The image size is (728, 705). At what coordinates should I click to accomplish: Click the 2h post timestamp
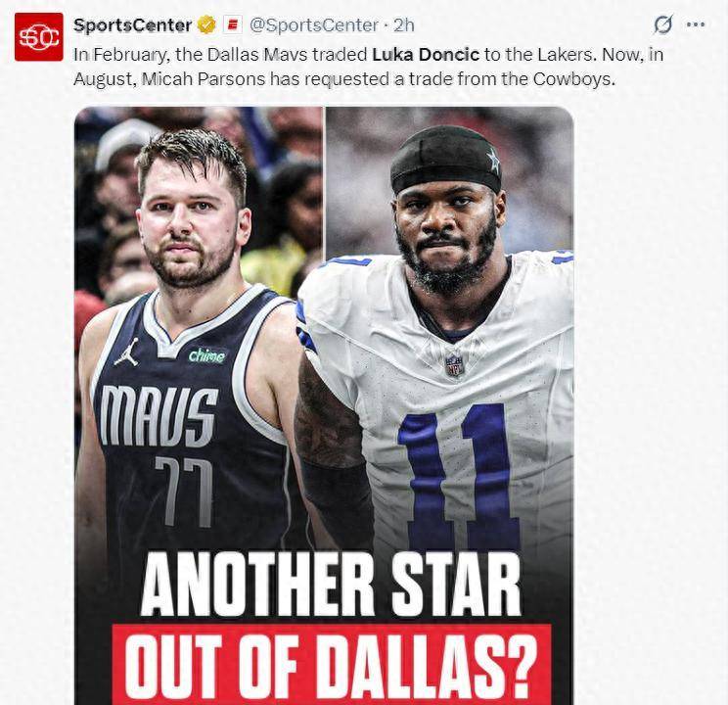click(x=404, y=25)
